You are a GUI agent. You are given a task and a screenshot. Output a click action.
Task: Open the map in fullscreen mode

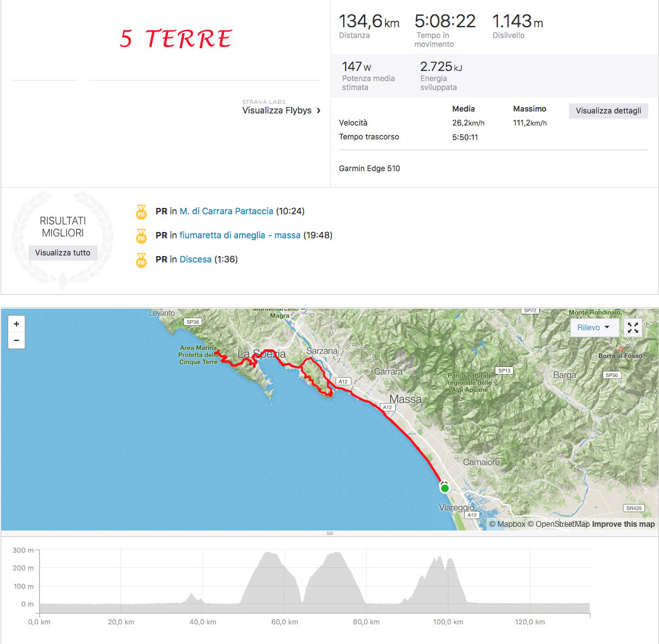(x=633, y=328)
